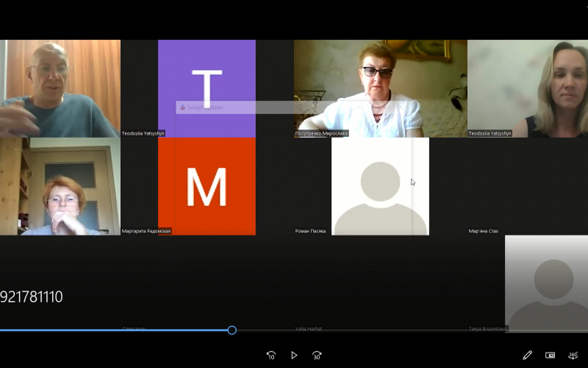Click the Мар'яна Стах name label
Viewport: 588px width, 368px height.
pyautogui.click(x=484, y=231)
